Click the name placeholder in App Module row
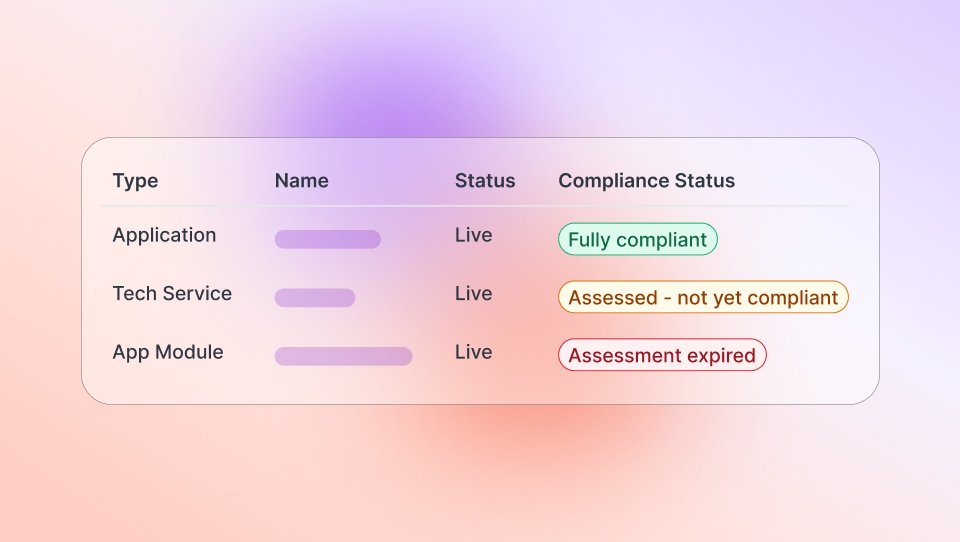This screenshot has width=960, height=542. click(343, 356)
